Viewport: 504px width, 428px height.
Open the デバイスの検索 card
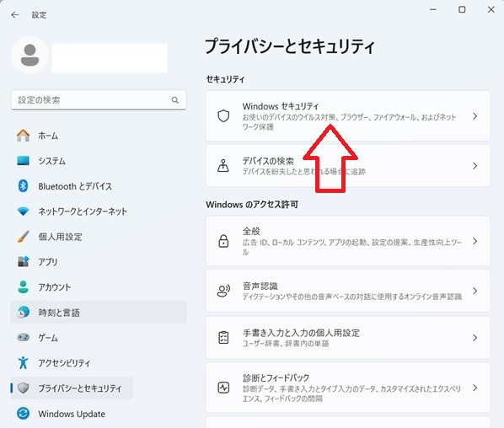pyautogui.click(x=348, y=166)
